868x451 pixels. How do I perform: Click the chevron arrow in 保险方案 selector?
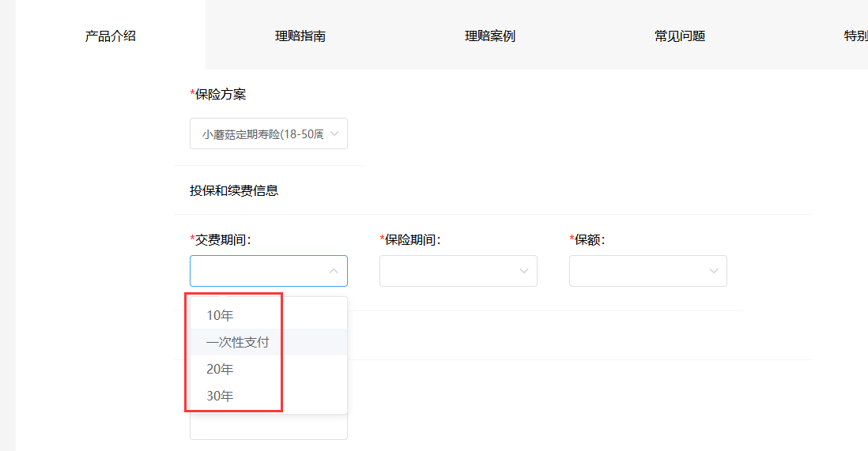click(334, 134)
